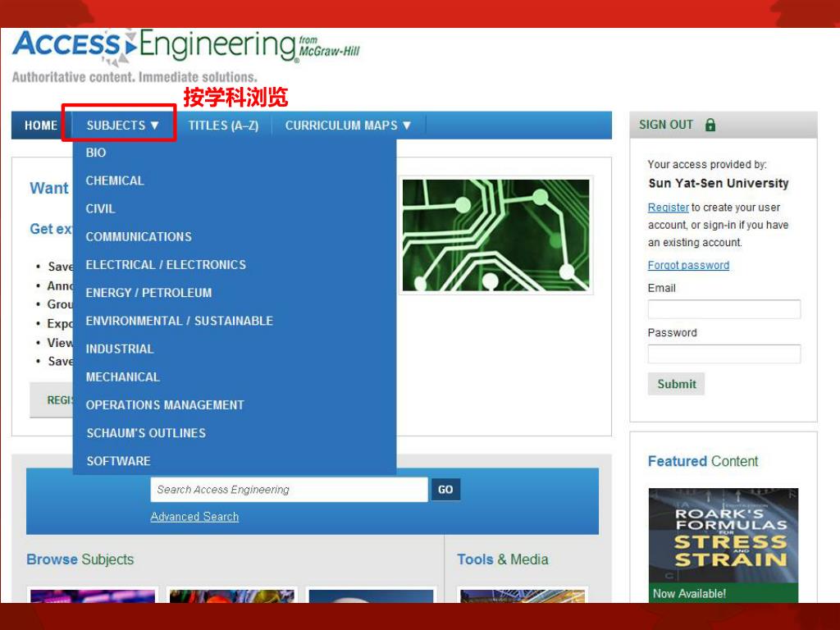This screenshot has width=840, height=630.
Task: Select BIO from the subjects menu
Action: 96,153
